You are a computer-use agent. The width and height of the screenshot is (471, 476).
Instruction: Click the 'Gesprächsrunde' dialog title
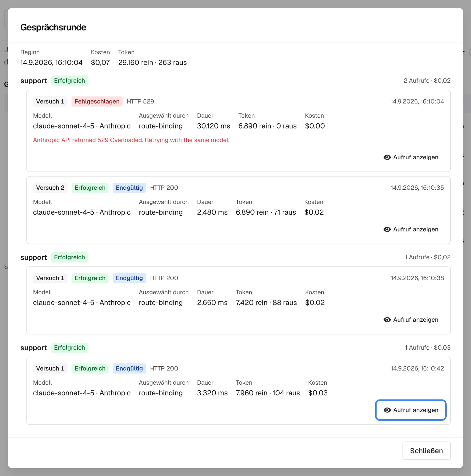coord(53,27)
